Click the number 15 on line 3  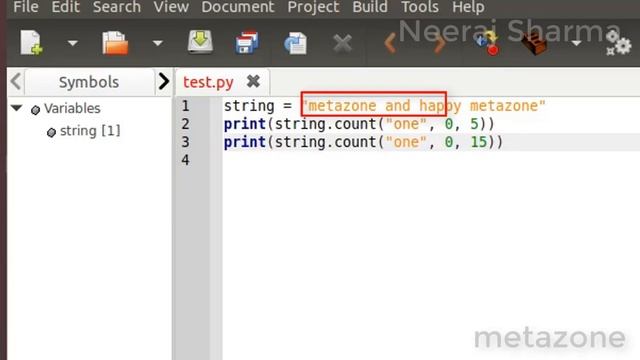(478, 142)
